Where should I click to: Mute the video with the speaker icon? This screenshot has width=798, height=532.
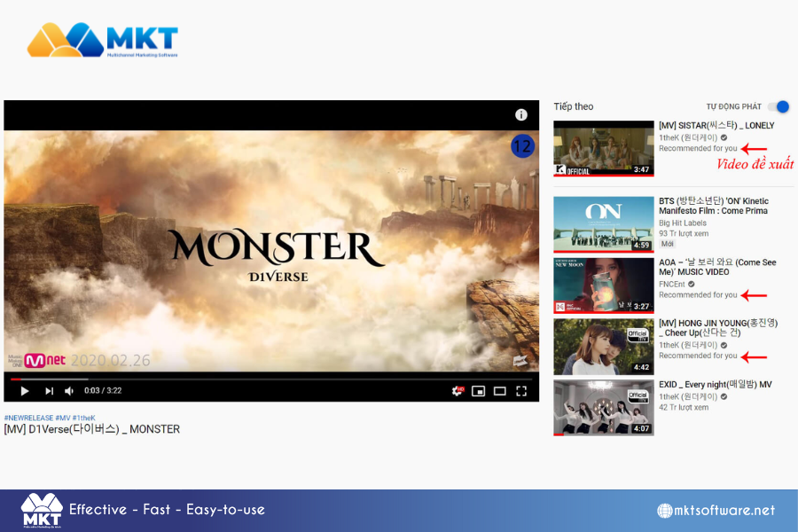click(69, 391)
